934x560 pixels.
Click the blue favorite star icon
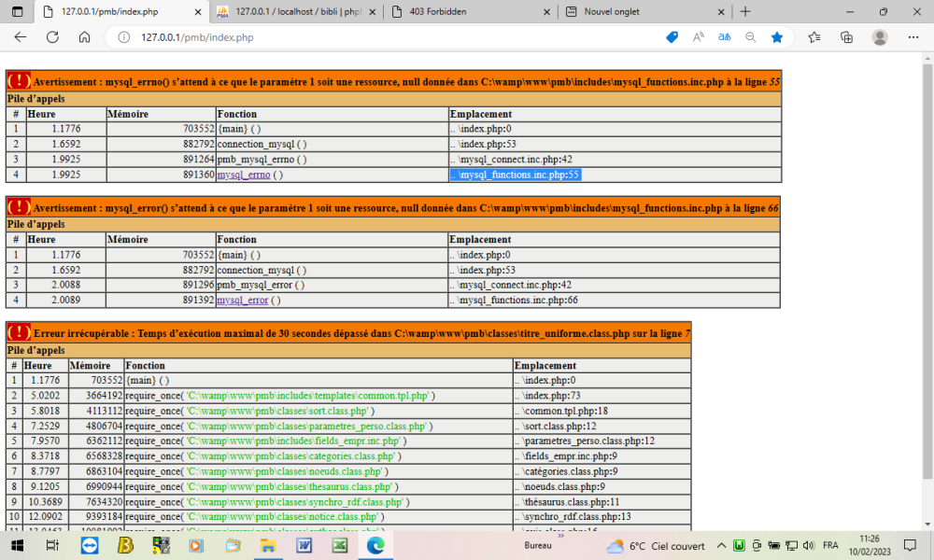pyautogui.click(x=777, y=37)
